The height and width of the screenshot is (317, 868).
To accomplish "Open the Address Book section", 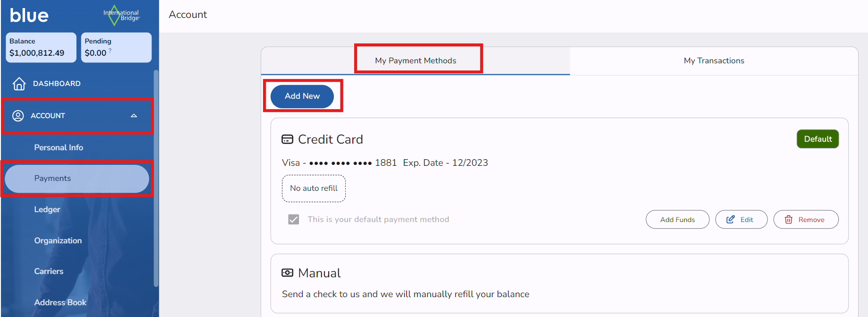I will [x=60, y=302].
